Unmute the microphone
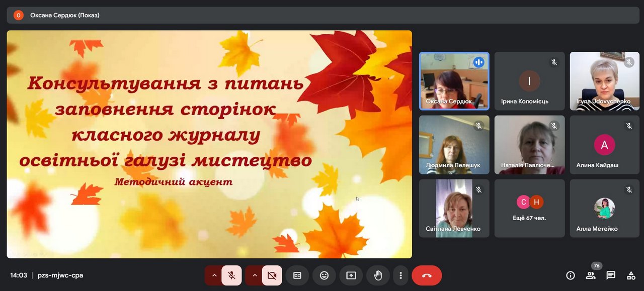This screenshot has height=291, width=644. (x=231, y=275)
